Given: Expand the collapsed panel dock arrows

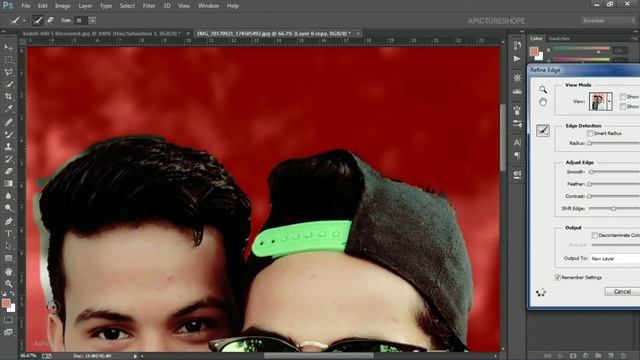Looking at the screenshot, I should [522, 31].
